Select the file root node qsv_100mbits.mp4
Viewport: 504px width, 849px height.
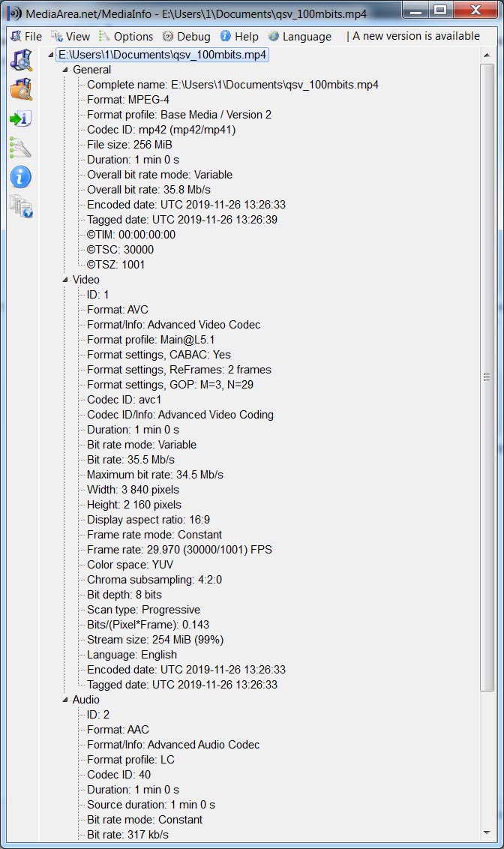tap(163, 55)
